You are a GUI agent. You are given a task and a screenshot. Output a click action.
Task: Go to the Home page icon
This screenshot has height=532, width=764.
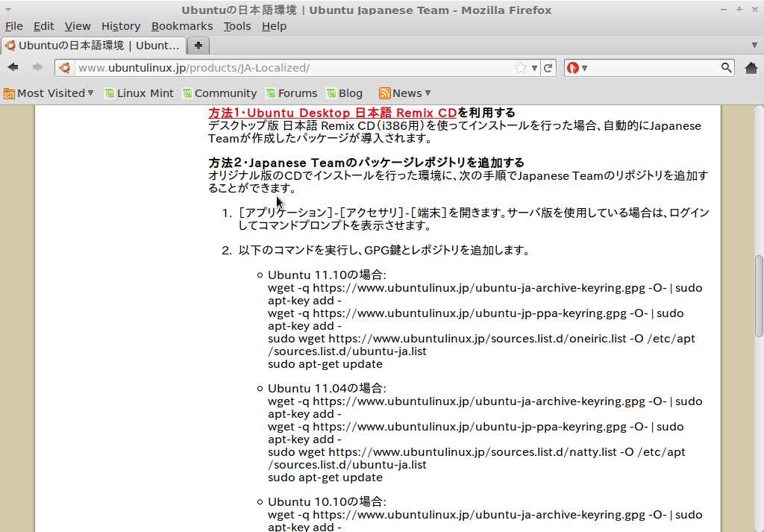(751, 68)
